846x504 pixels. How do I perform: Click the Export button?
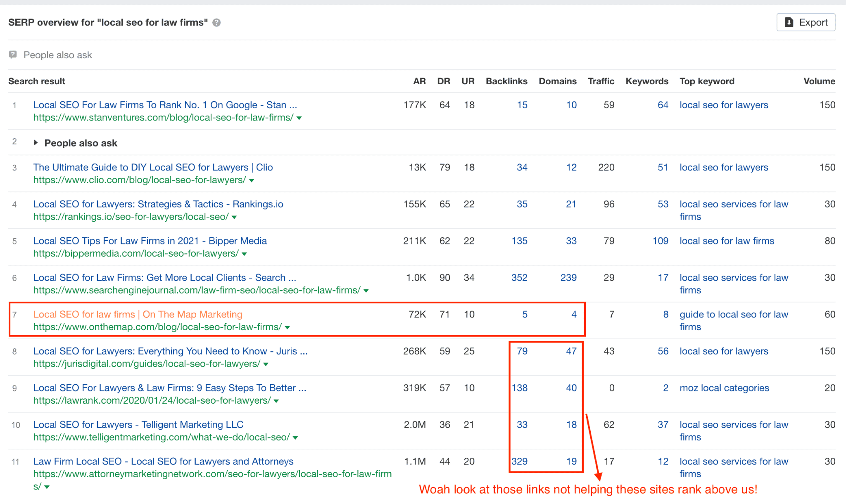click(806, 22)
